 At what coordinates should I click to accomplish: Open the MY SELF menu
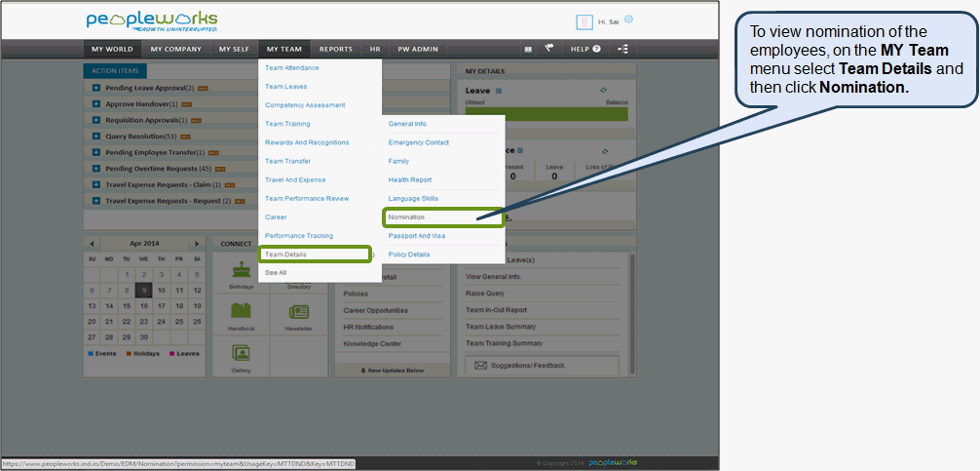click(234, 50)
